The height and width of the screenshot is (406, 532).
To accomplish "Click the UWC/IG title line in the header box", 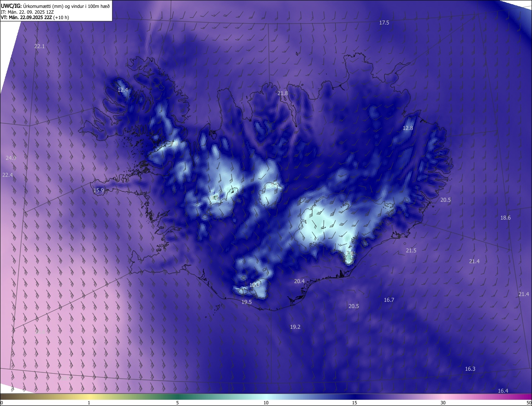I will click(x=55, y=5).
